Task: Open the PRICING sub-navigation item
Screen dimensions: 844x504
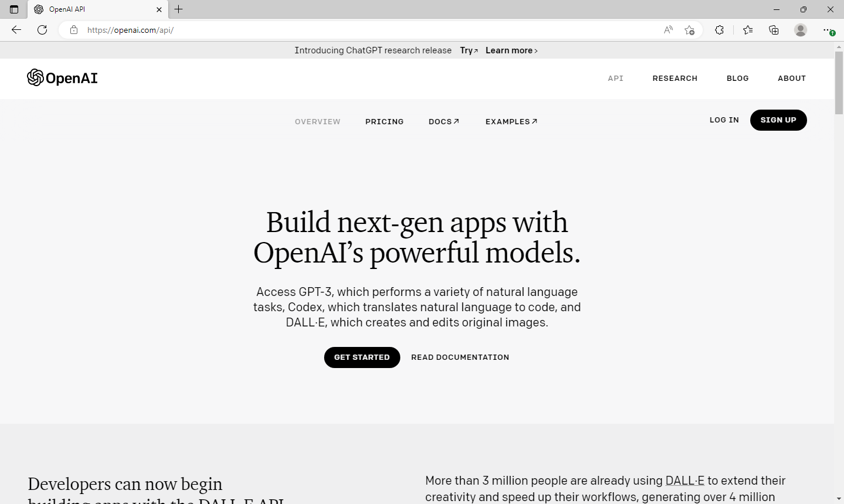Action: coord(384,121)
